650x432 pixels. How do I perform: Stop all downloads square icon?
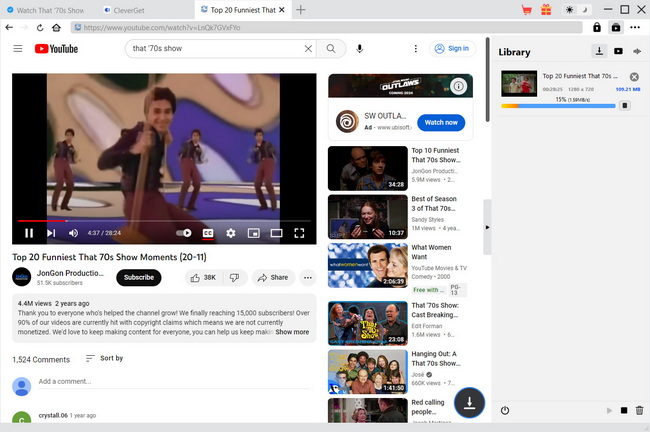(624, 410)
